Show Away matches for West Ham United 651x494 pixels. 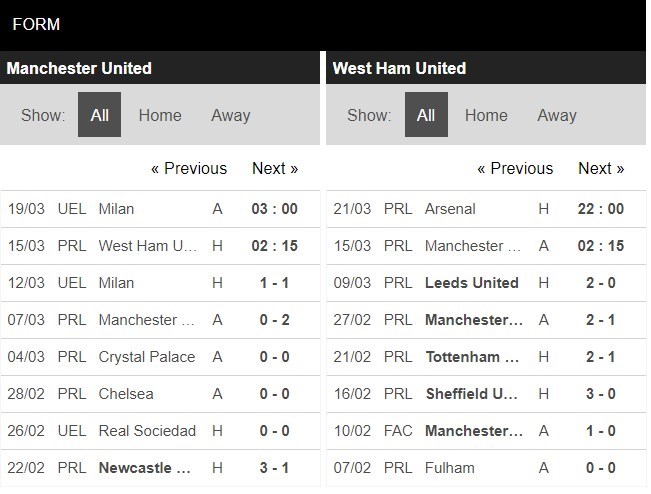tap(556, 115)
